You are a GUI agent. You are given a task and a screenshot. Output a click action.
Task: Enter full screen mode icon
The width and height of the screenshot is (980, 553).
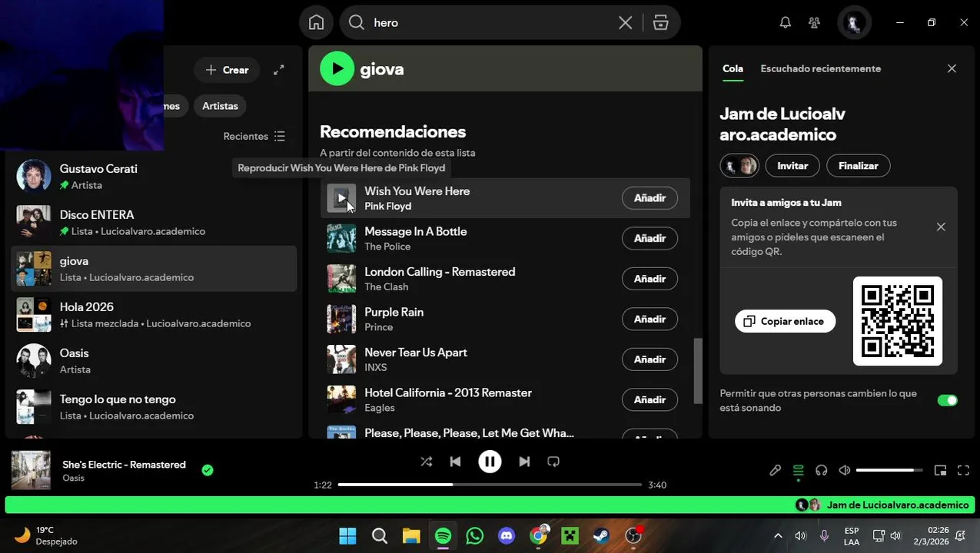coord(963,470)
